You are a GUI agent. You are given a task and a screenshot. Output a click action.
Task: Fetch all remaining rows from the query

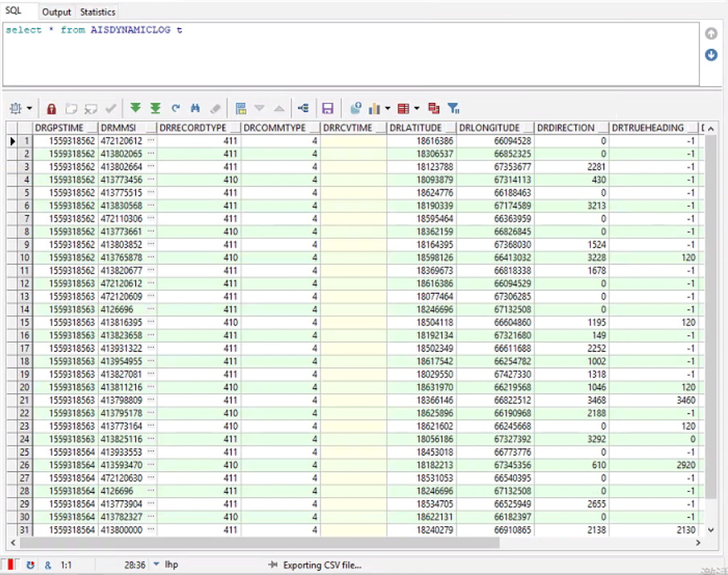click(x=155, y=108)
